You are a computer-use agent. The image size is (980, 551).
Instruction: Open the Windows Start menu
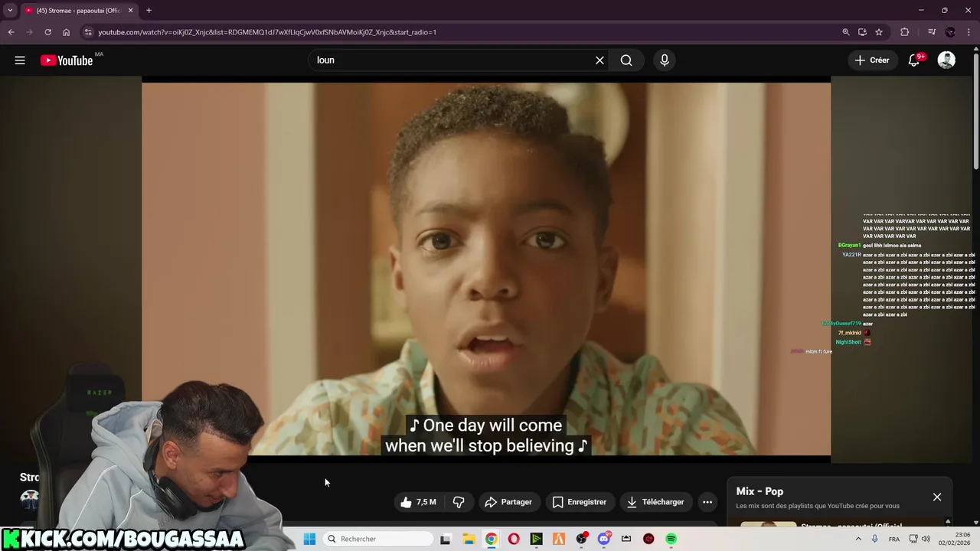[309, 539]
